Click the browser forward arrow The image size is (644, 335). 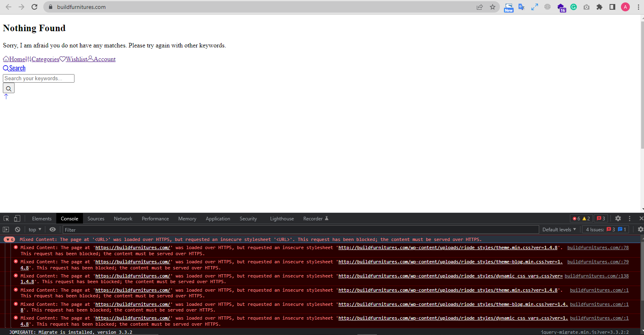click(x=21, y=7)
